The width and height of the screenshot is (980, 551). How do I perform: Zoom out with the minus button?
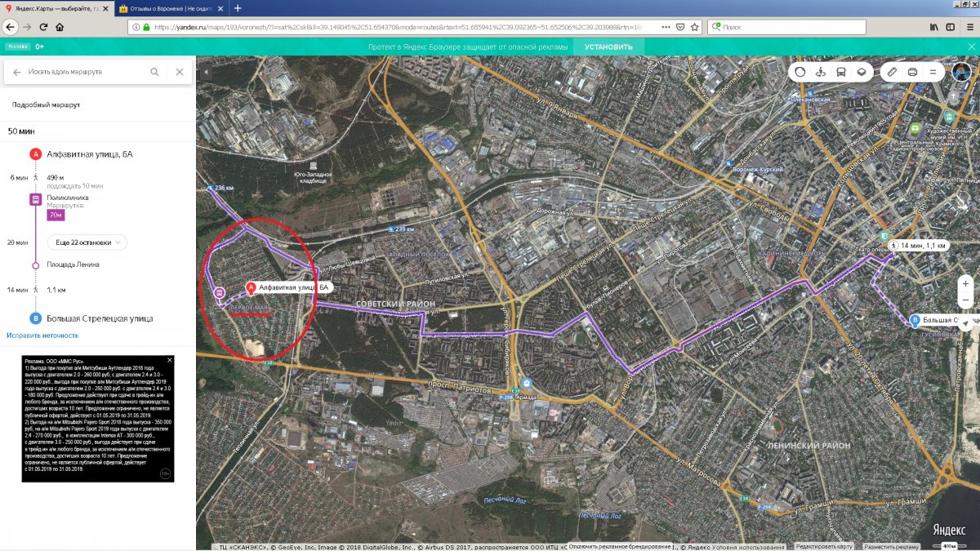(x=966, y=300)
